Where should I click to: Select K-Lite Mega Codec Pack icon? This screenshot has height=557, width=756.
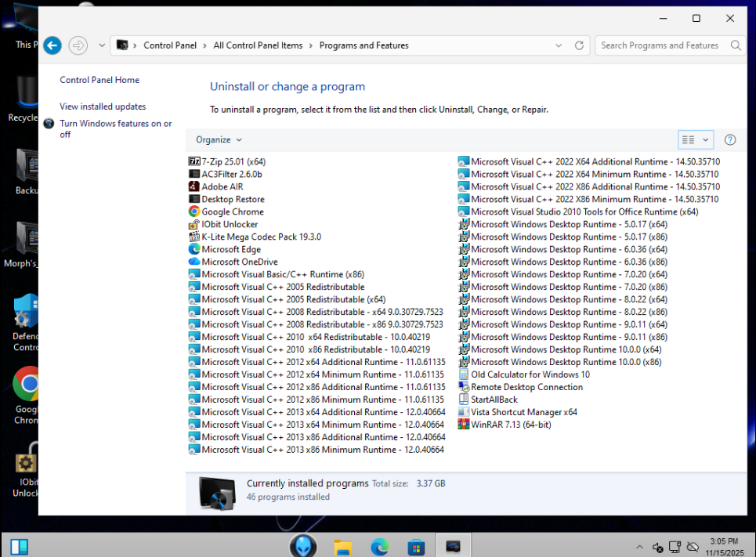[x=194, y=237]
